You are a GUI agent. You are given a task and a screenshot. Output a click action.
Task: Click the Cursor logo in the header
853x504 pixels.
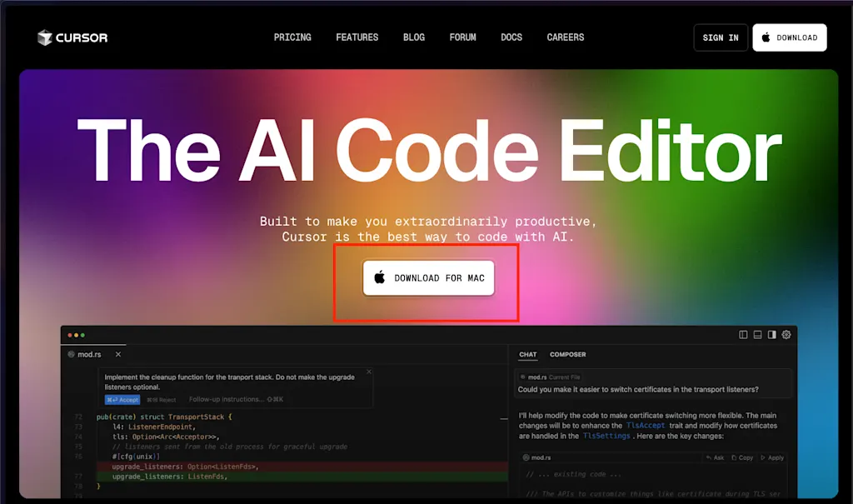click(72, 37)
